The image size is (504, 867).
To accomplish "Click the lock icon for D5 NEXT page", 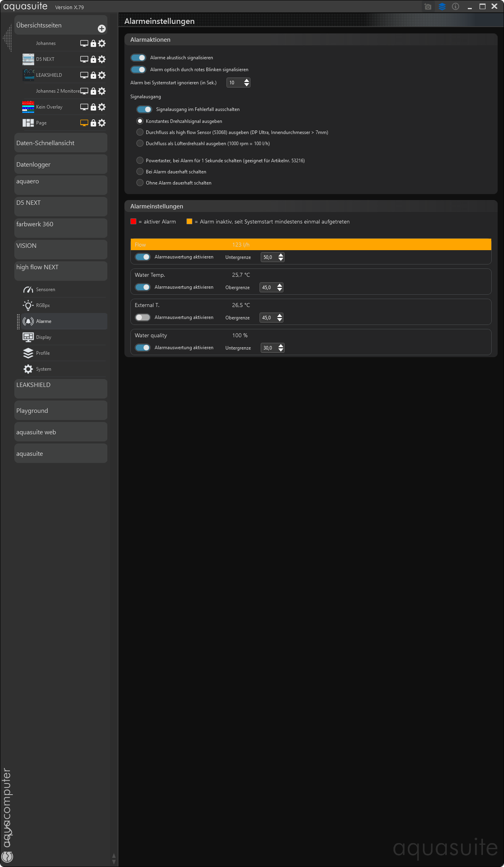I will 93,59.
